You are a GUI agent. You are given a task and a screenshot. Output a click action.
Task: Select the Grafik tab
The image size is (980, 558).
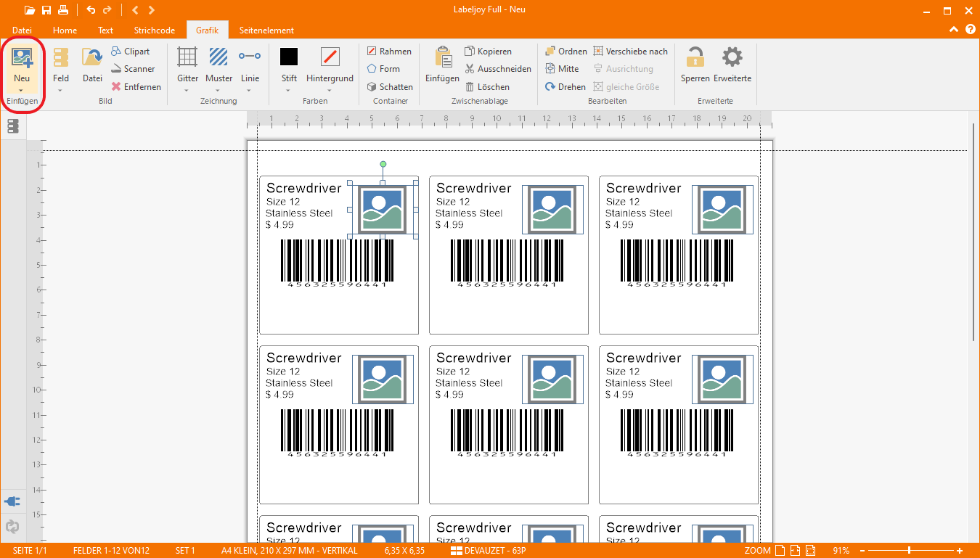click(x=208, y=30)
